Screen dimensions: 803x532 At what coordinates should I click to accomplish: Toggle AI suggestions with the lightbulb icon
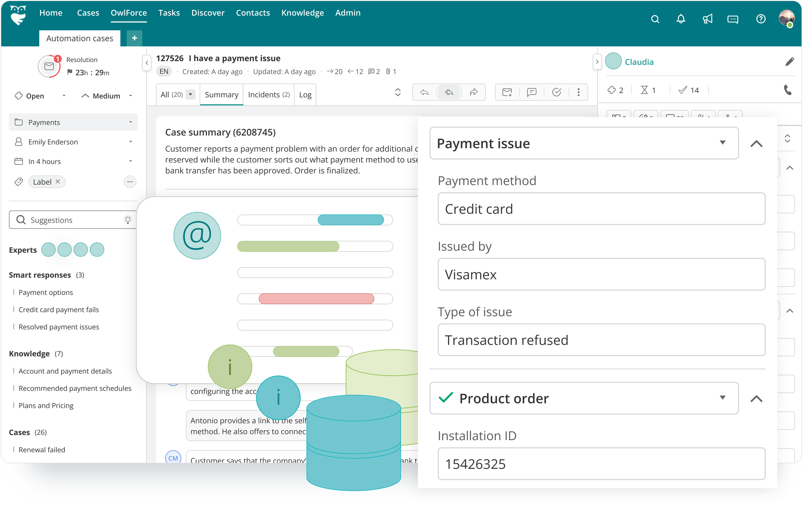coord(128,220)
